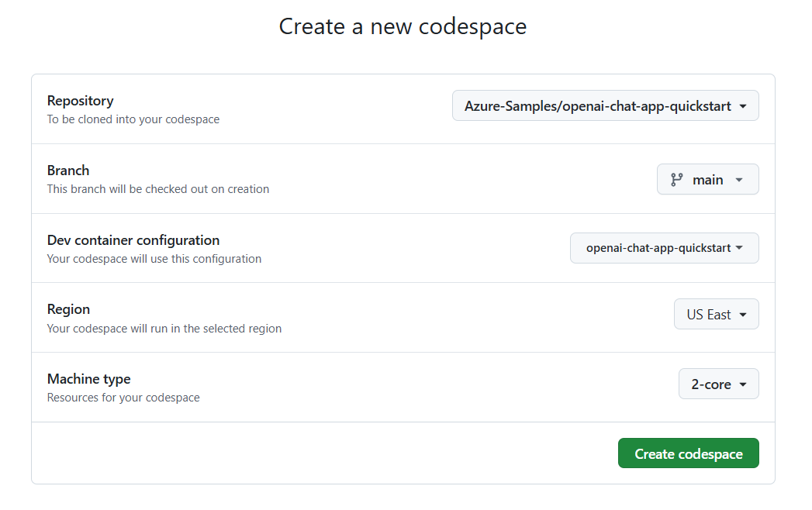Click the caret arrow next to main
Viewport: 812px width, 510px height.
click(739, 180)
